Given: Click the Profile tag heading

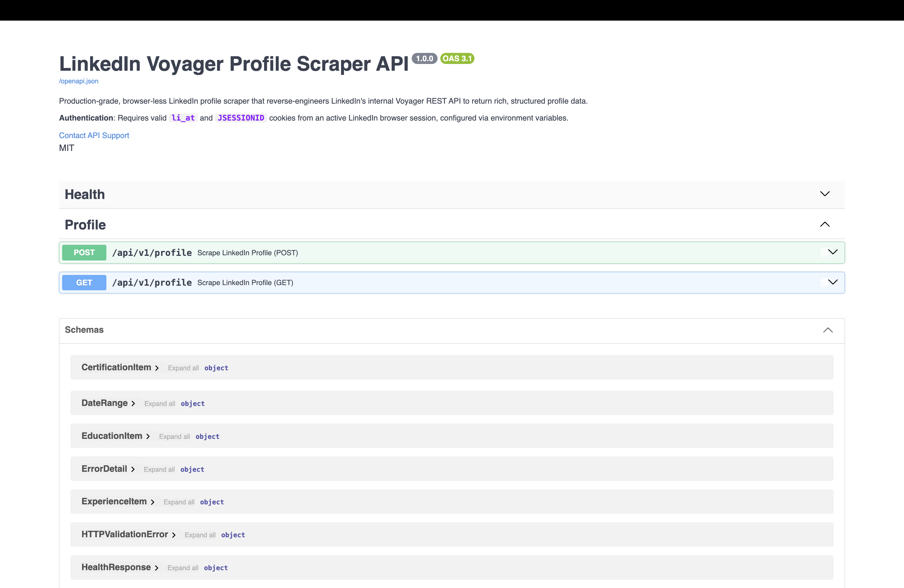Looking at the screenshot, I should 85,225.
